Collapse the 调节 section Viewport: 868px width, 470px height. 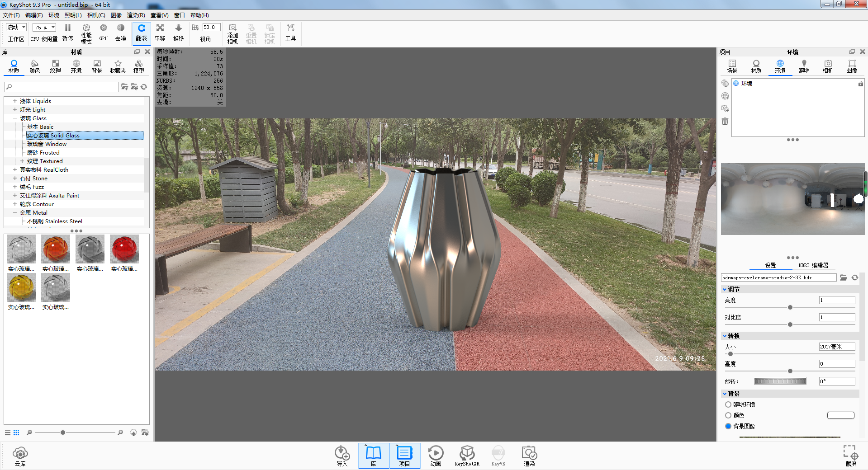[725, 289]
